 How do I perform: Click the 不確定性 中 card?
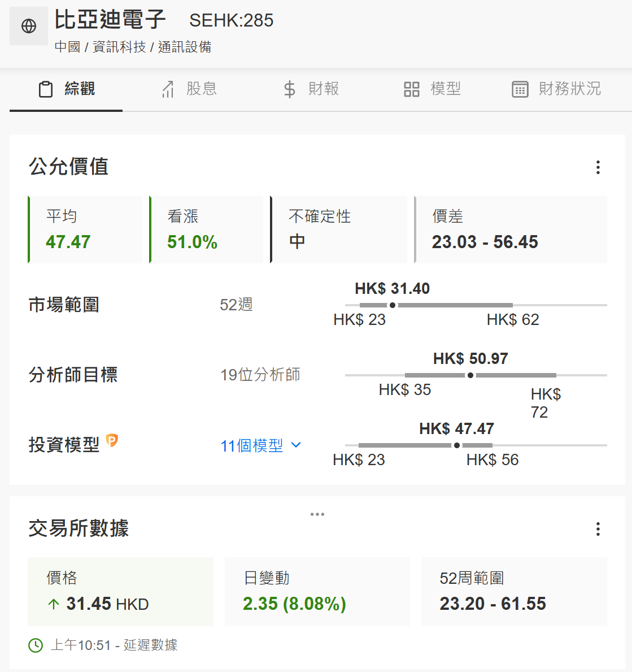(339, 229)
